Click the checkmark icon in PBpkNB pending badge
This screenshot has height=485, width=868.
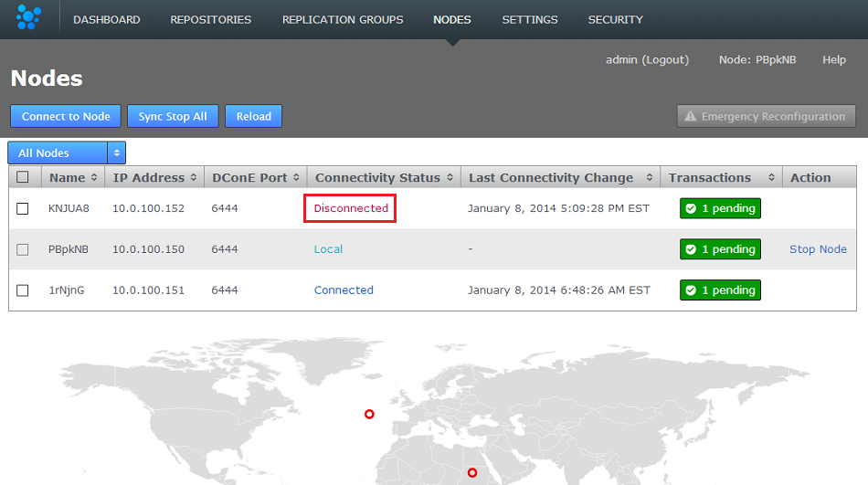(691, 249)
